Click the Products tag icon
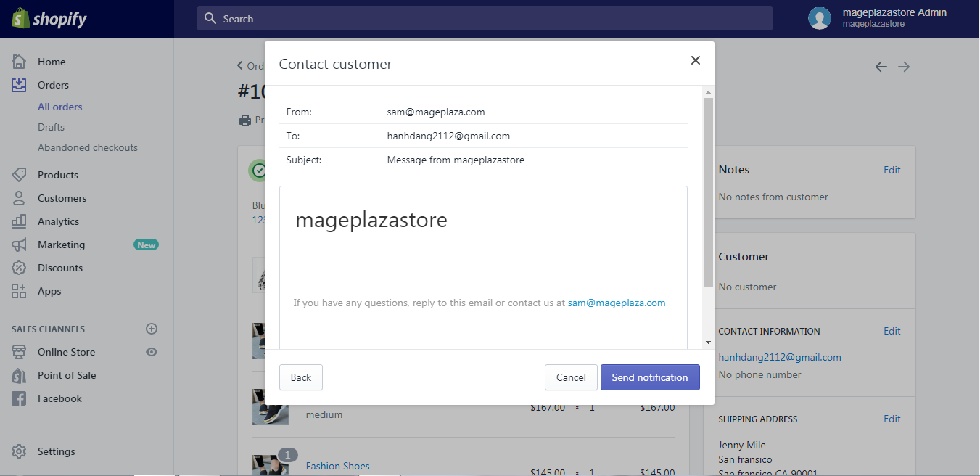The width and height of the screenshot is (980, 476). point(19,175)
